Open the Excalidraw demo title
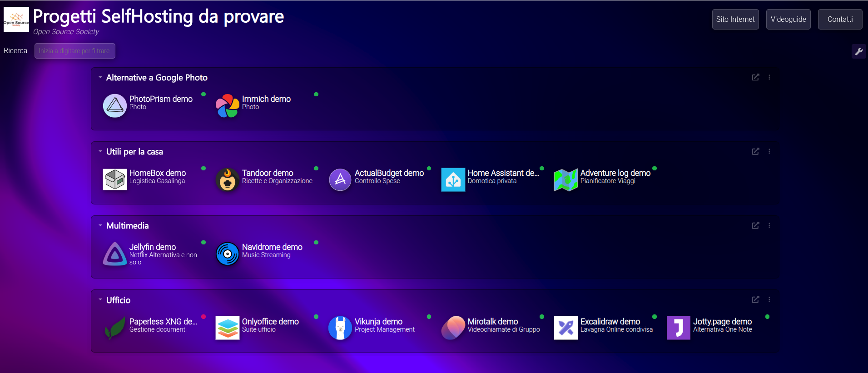Viewport: 868px width, 373px height. pyautogui.click(x=610, y=321)
